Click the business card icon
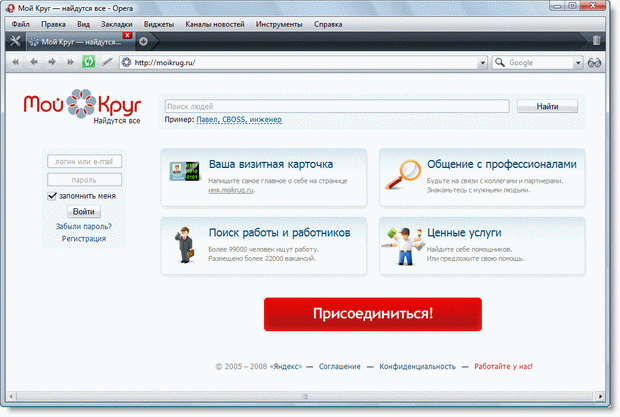 pyautogui.click(x=184, y=172)
